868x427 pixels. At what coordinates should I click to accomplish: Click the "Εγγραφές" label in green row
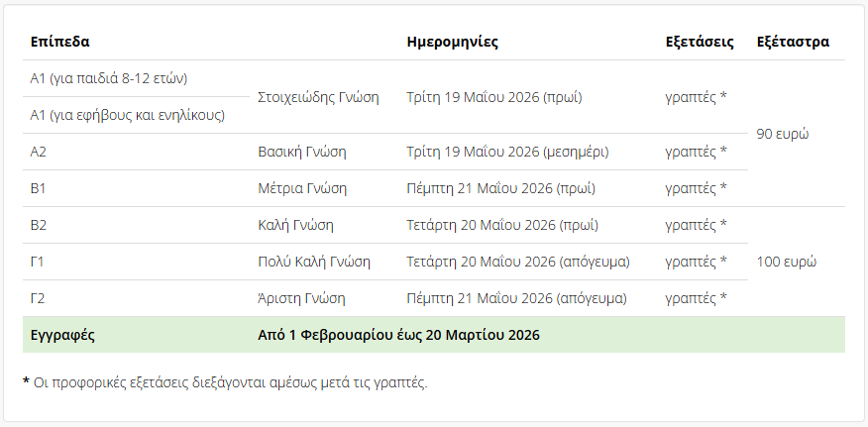pos(62,335)
